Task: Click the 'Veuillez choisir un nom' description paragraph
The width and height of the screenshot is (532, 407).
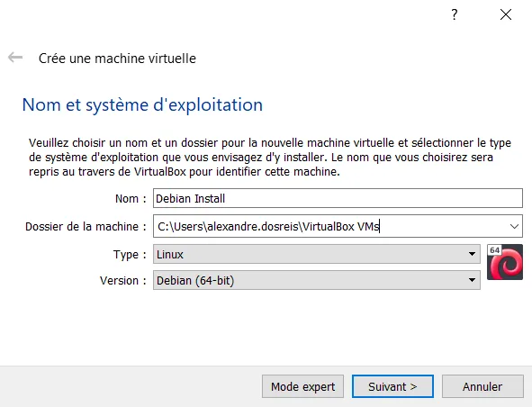Action: [x=270, y=158]
